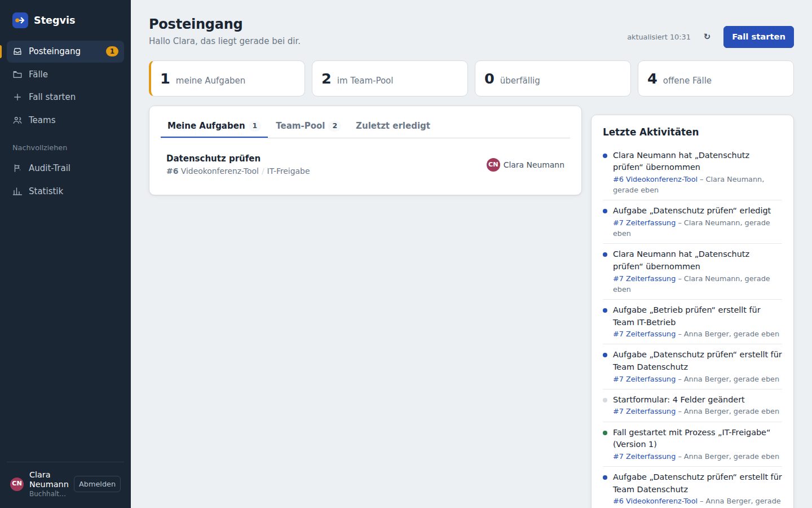Switch to the Team-Pool tab
The height and width of the screenshot is (508, 812).
tap(308, 125)
